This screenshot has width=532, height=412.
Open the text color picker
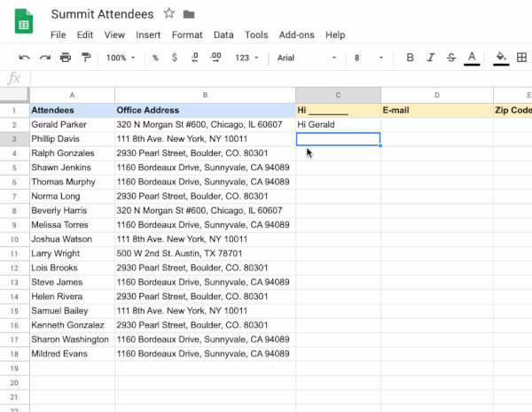click(x=472, y=58)
